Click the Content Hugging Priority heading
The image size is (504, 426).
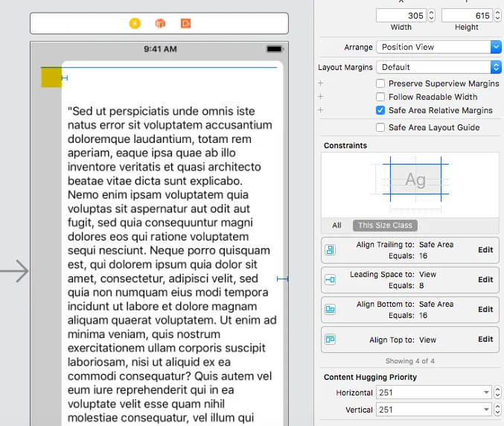point(370,377)
